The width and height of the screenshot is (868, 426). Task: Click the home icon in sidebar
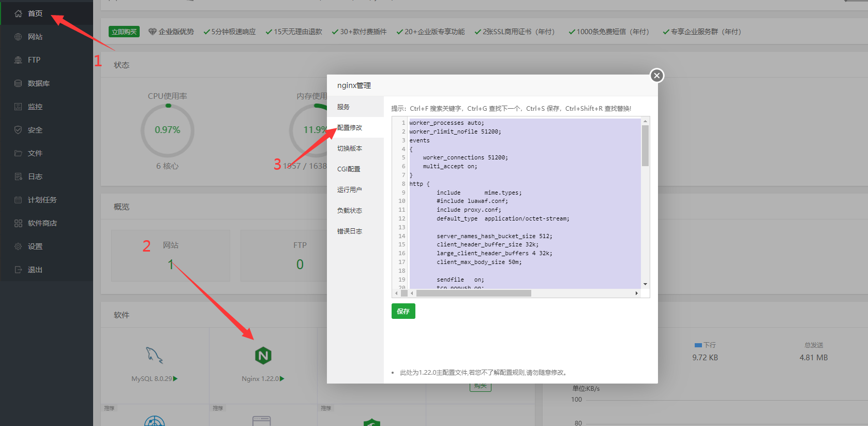(18, 13)
